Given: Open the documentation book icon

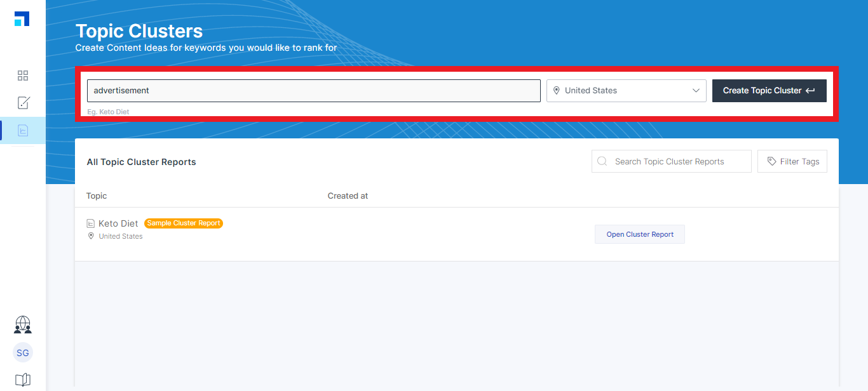Looking at the screenshot, I should pyautogui.click(x=23, y=380).
